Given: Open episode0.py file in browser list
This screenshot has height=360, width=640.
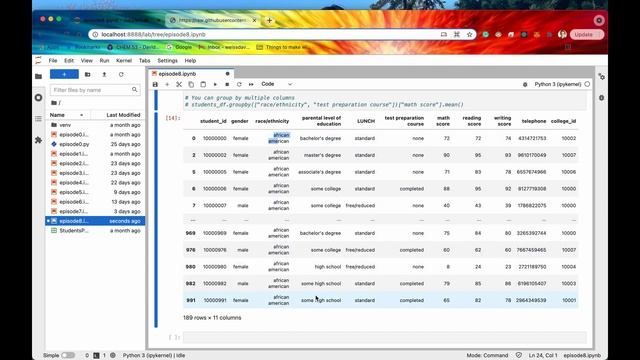Looking at the screenshot, I should pyautogui.click(x=96, y=144).
